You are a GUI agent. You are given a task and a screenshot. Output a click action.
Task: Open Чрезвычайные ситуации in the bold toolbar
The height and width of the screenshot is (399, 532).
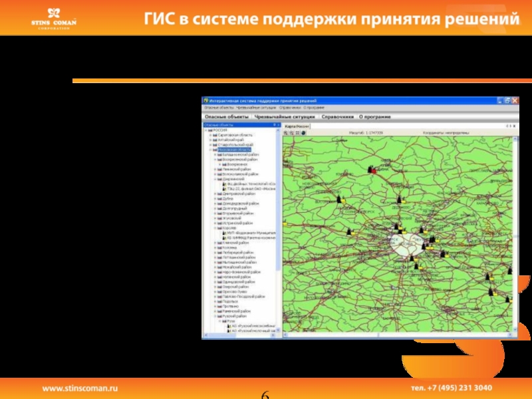tap(285, 117)
